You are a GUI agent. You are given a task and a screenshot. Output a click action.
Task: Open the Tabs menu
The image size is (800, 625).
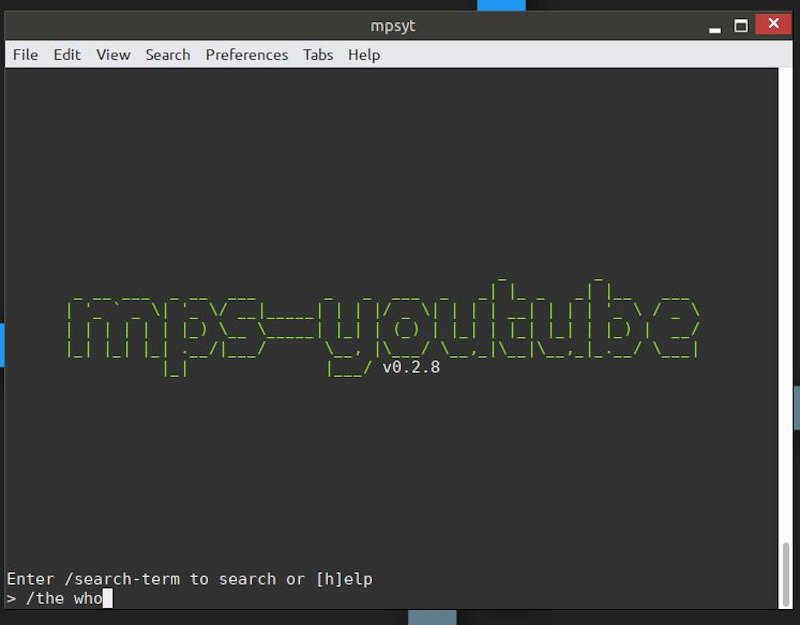(x=318, y=55)
